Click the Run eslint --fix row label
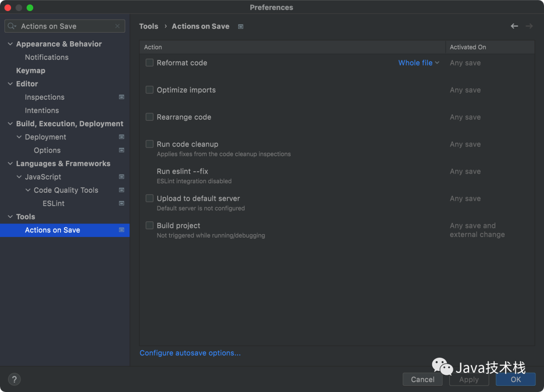 click(182, 171)
